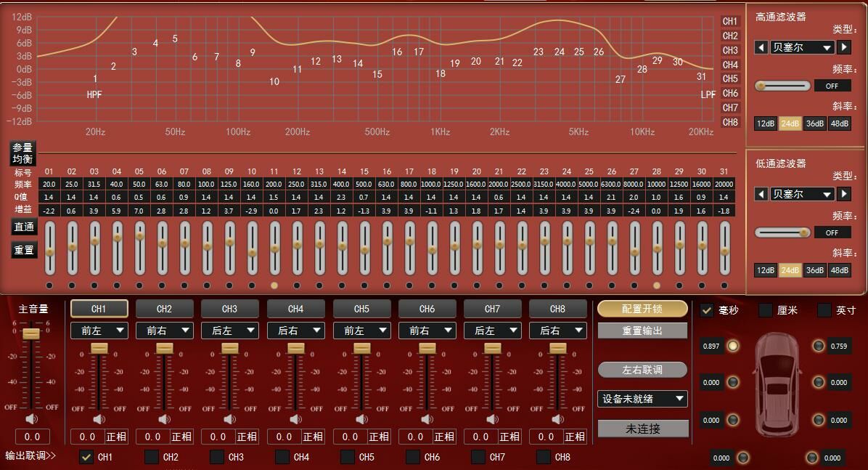
Task: Mute CH1 using its speaker icon
Action: (99, 419)
